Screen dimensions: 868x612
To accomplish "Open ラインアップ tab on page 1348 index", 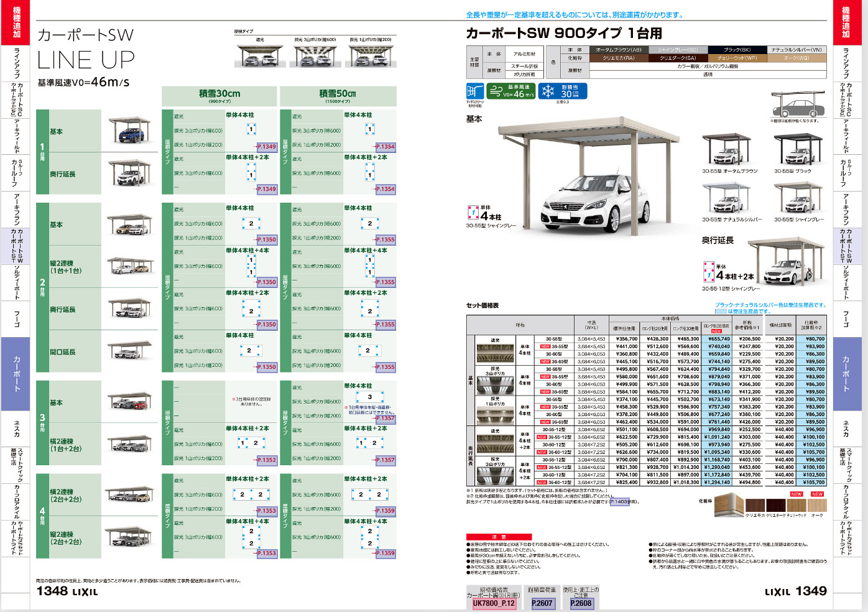I will [16, 63].
